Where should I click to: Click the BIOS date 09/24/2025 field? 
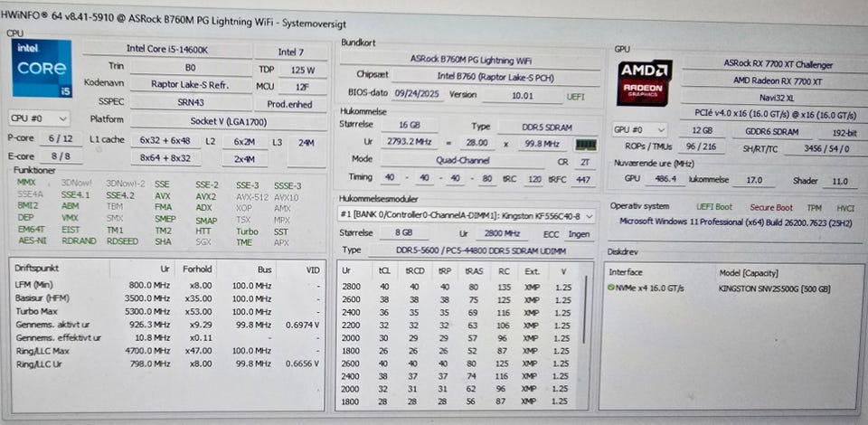pos(417,93)
